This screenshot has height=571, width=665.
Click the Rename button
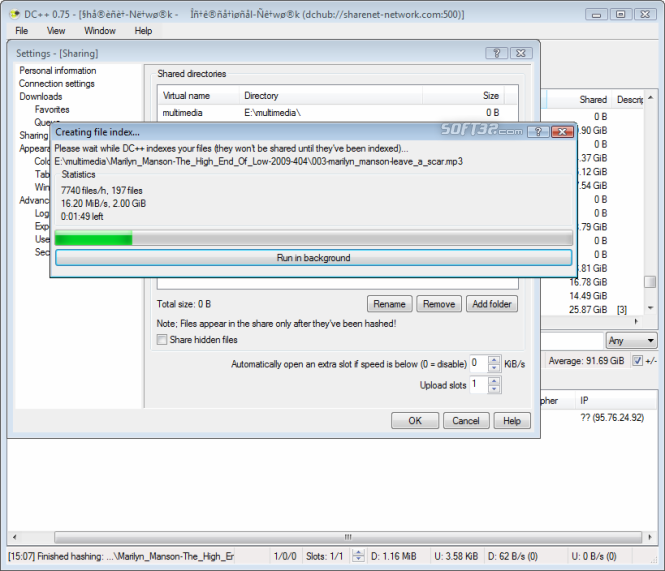coord(389,304)
